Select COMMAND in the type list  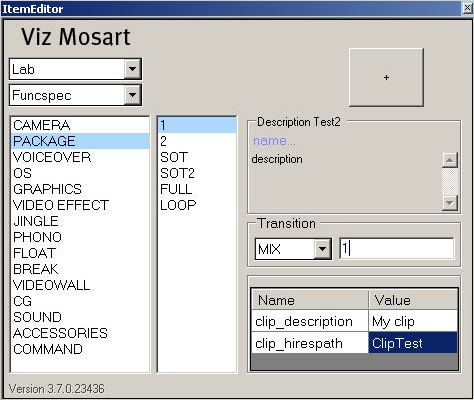click(x=80, y=349)
